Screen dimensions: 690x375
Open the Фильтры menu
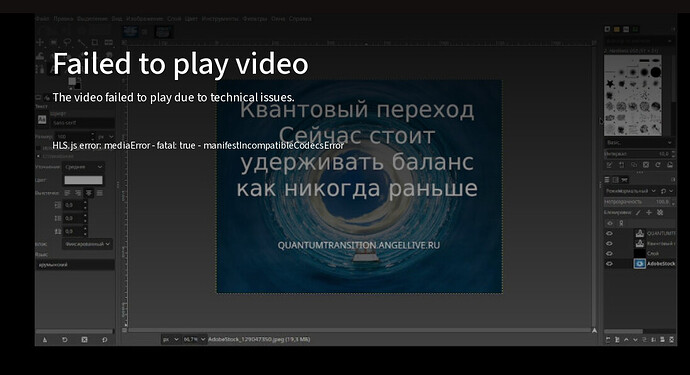254,19
